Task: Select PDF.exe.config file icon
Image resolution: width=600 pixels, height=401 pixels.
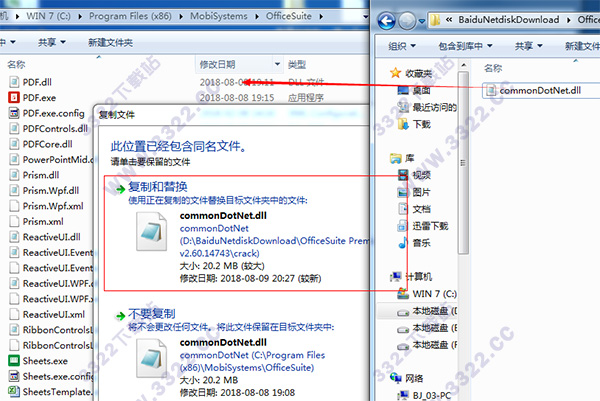Action: (x=14, y=113)
